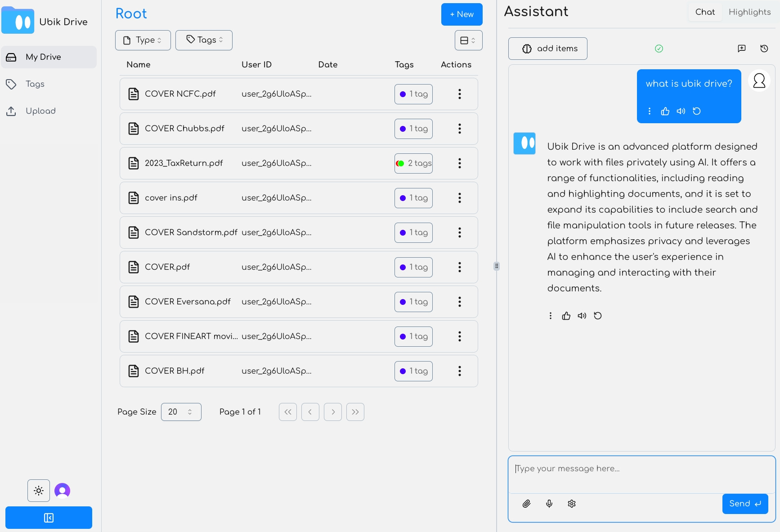Switch to the Highlights tab

(749, 12)
